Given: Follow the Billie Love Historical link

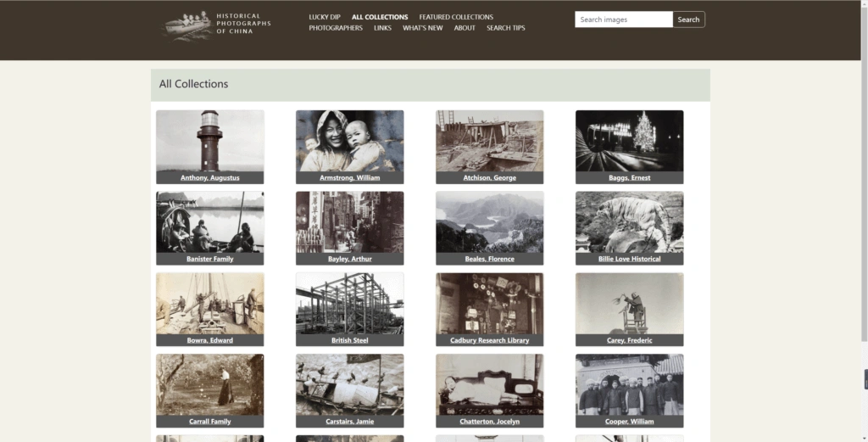Looking at the screenshot, I should pos(630,259).
